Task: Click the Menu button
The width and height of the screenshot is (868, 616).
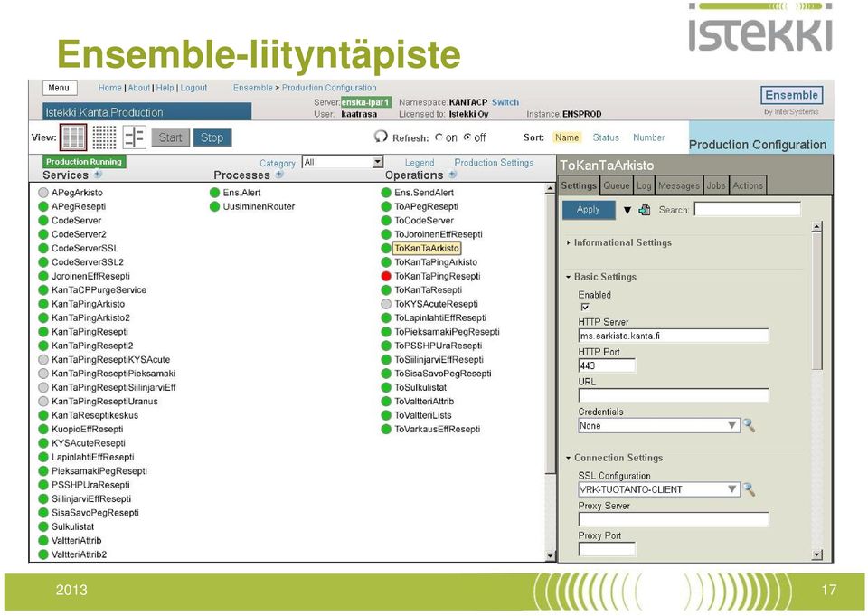Action: pyautogui.click(x=60, y=88)
